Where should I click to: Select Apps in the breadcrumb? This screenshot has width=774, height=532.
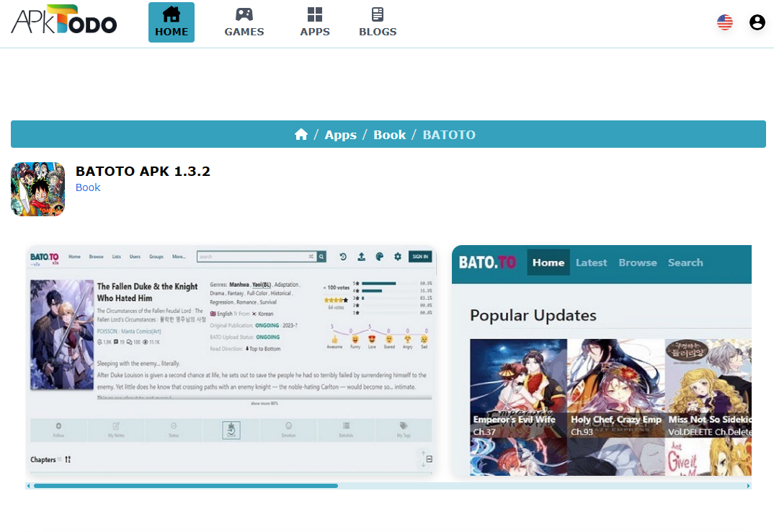pos(340,135)
